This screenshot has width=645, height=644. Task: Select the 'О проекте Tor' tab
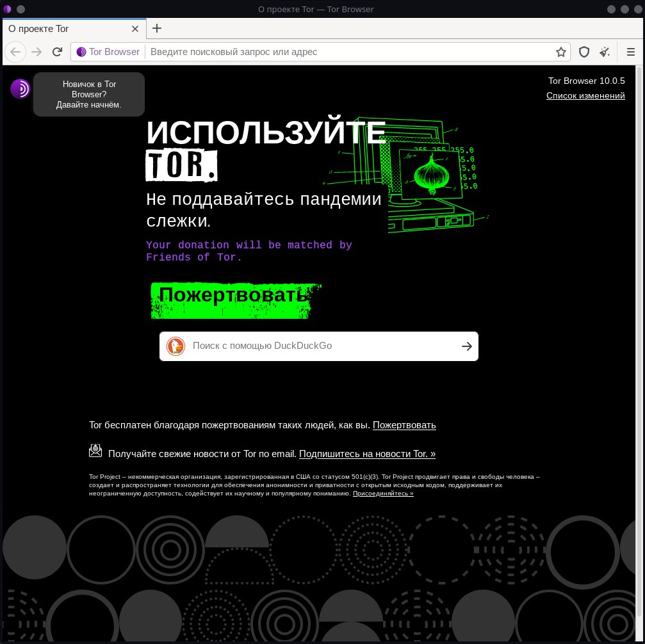[x=74, y=29]
